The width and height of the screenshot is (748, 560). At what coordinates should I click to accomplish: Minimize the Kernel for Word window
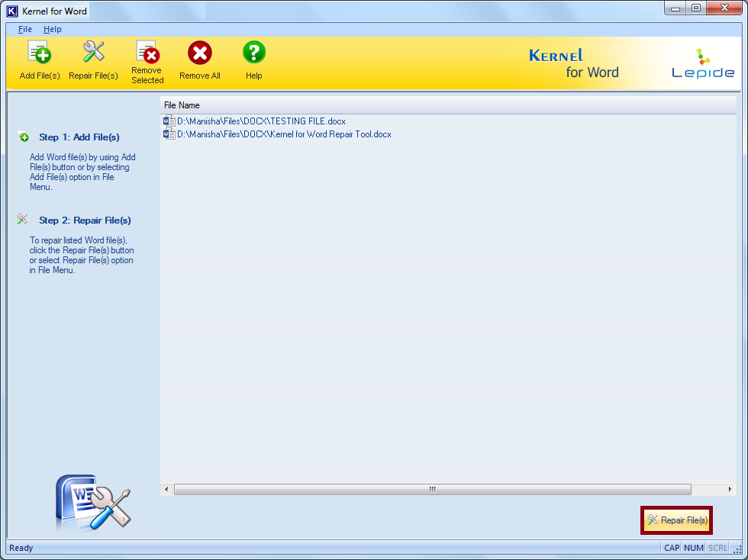click(x=675, y=8)
